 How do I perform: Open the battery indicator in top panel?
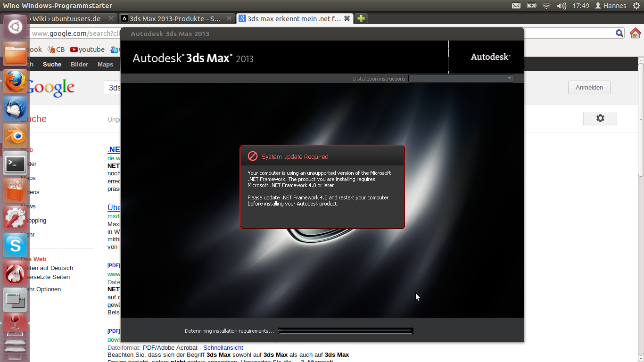(x=531, y=6)
